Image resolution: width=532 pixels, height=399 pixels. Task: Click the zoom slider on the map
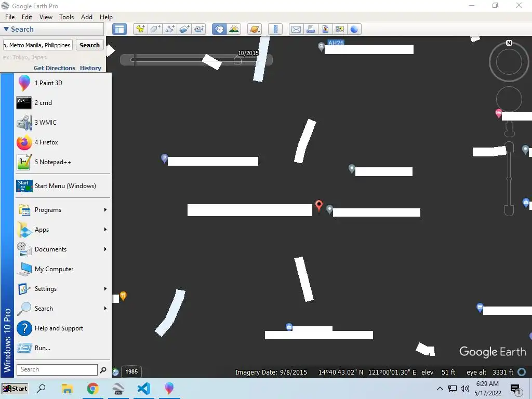(509, 179)
